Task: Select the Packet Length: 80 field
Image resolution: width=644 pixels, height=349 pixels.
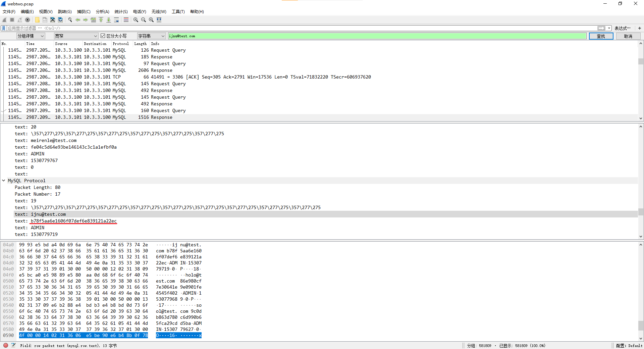Action: coord(38,187)
